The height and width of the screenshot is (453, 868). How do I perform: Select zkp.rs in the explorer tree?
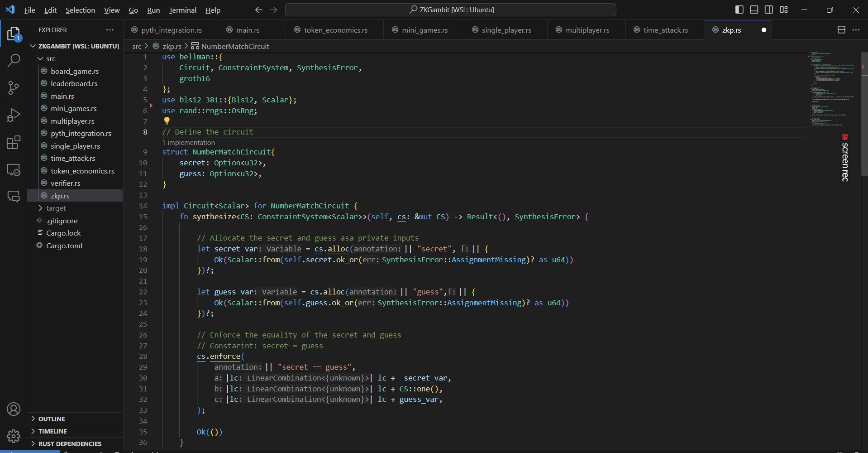pyautogui.click(x=75, y=196)
